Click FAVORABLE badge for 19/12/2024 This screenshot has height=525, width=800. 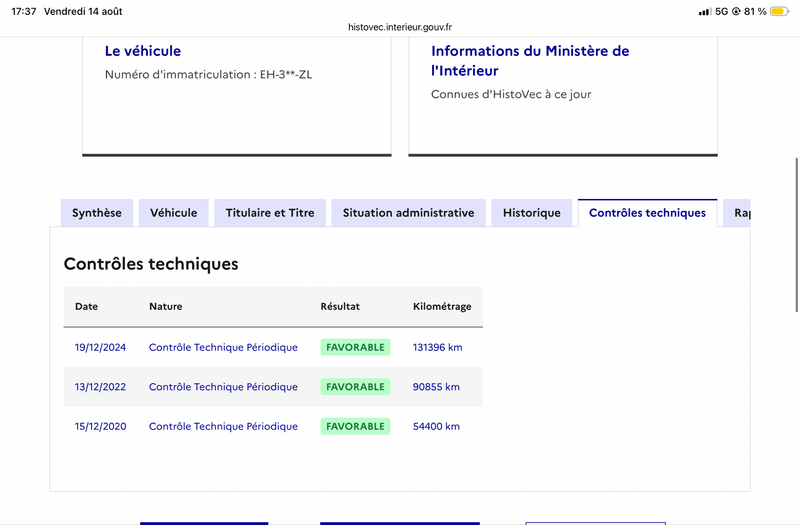[356, 347]
